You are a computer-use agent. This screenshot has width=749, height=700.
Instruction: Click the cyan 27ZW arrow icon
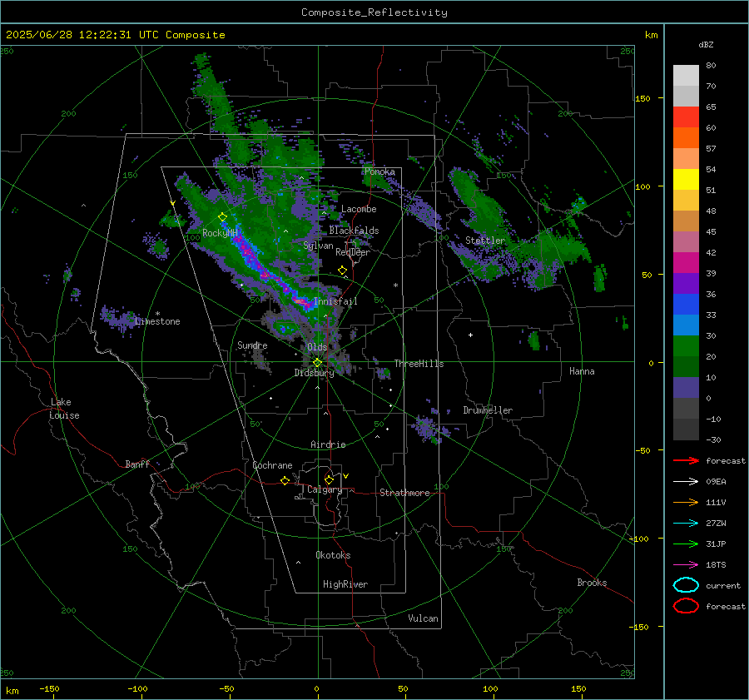point(686,524)
